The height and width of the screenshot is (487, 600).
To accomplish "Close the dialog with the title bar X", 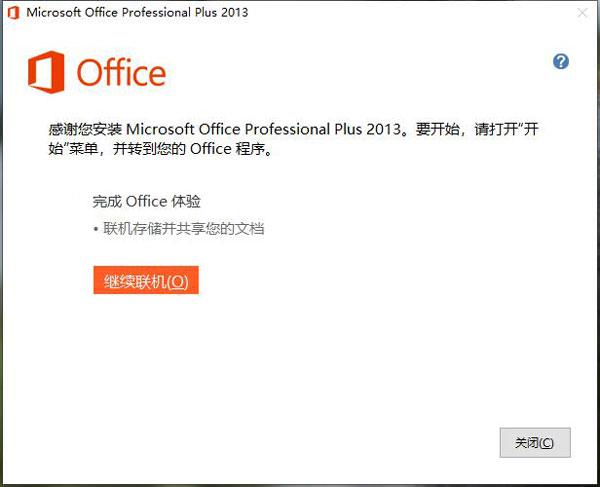I will click(x=582, y=13).
